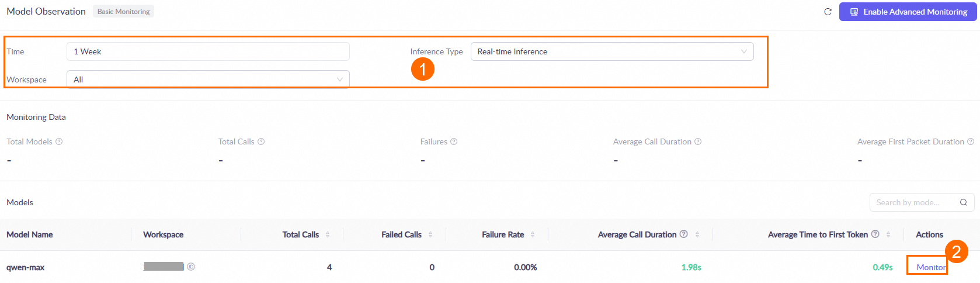
Task: Expand the Workspace dropdown showing All
Action: (x=208, y=80)
